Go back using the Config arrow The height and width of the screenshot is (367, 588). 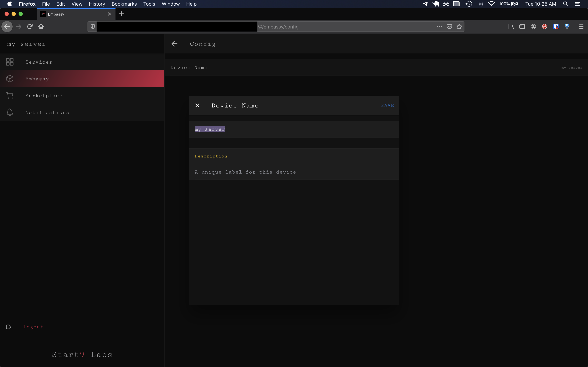coord(174,44)
